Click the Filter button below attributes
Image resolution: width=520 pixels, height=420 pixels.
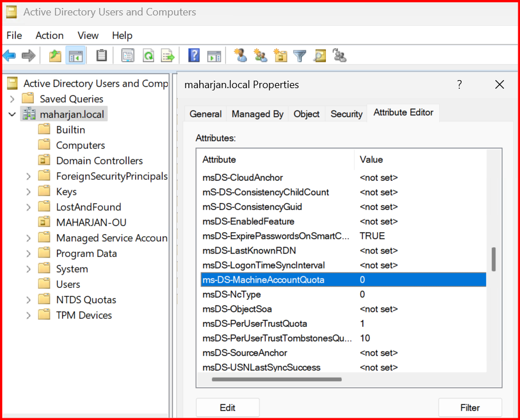point(470,407)
